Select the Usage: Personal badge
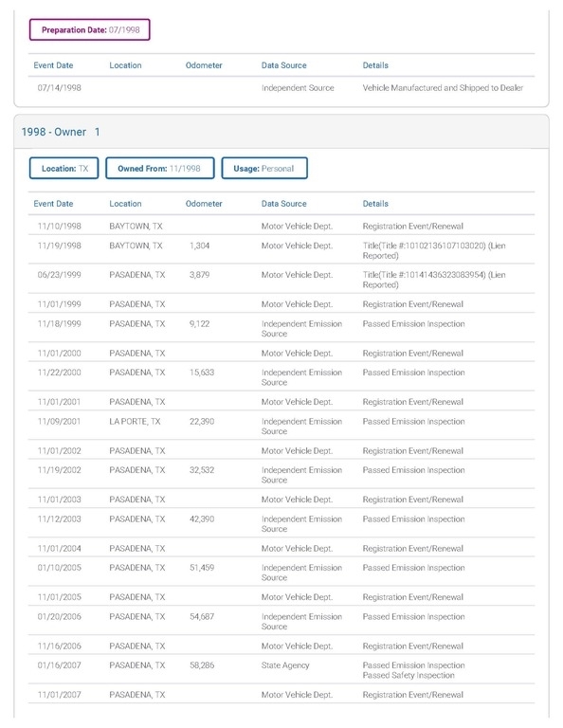Screen dimensions: 563x728 [264, 168]
